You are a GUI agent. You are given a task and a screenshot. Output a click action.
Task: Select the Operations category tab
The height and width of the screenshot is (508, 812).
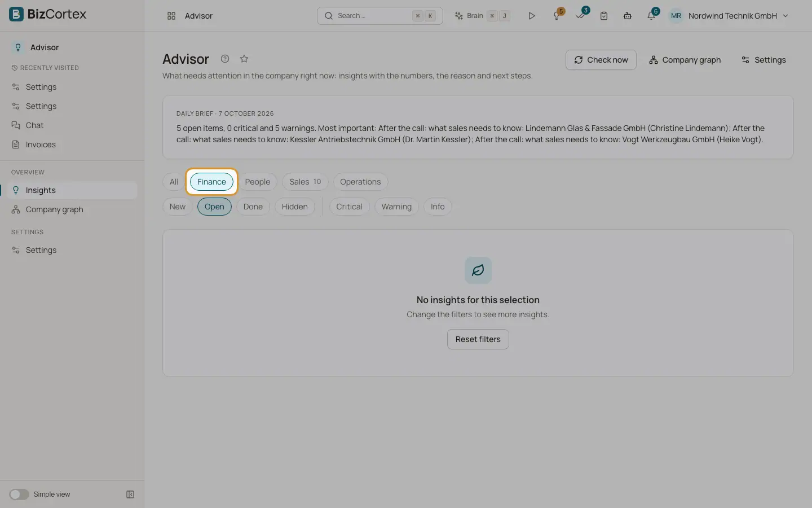click(360, 182)
